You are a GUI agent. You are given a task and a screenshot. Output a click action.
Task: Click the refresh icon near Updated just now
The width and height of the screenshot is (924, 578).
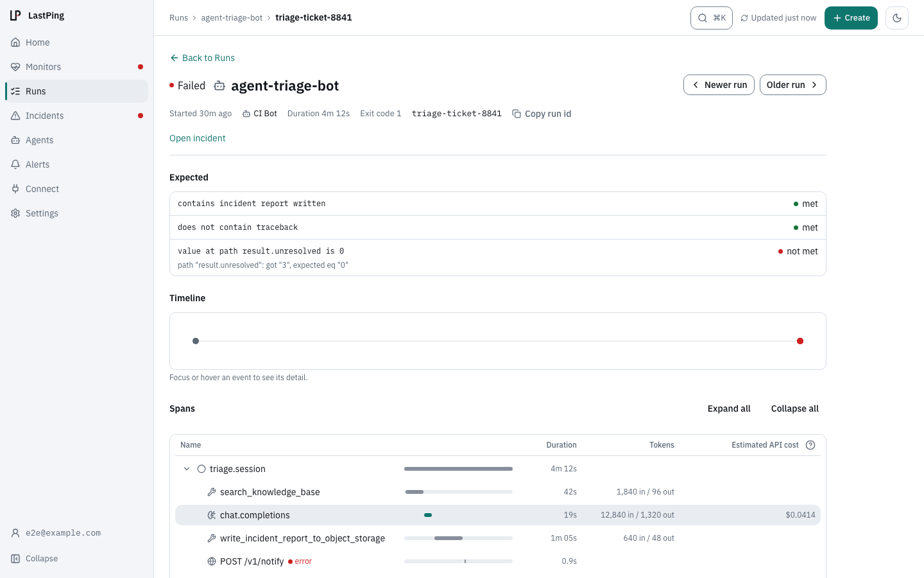744,18
